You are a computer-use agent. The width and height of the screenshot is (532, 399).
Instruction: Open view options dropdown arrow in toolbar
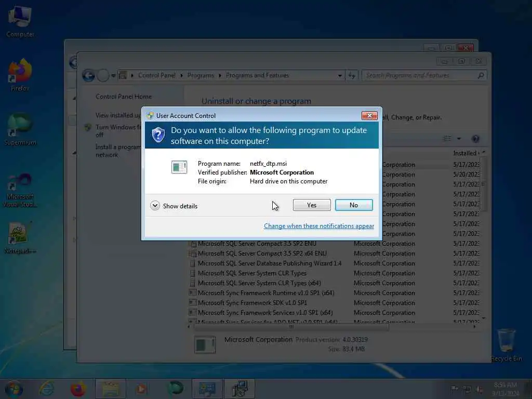click(x=459, y=139)
